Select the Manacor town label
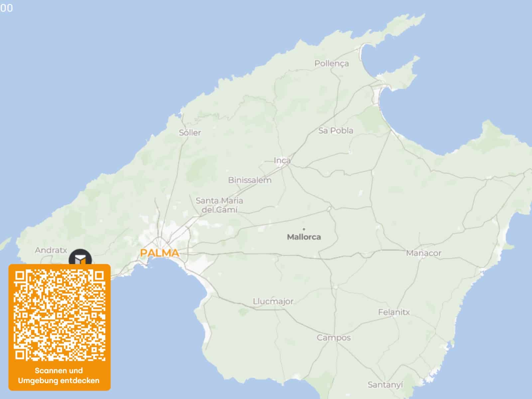The height and width of the screenshot is (399, 532). 424,253
